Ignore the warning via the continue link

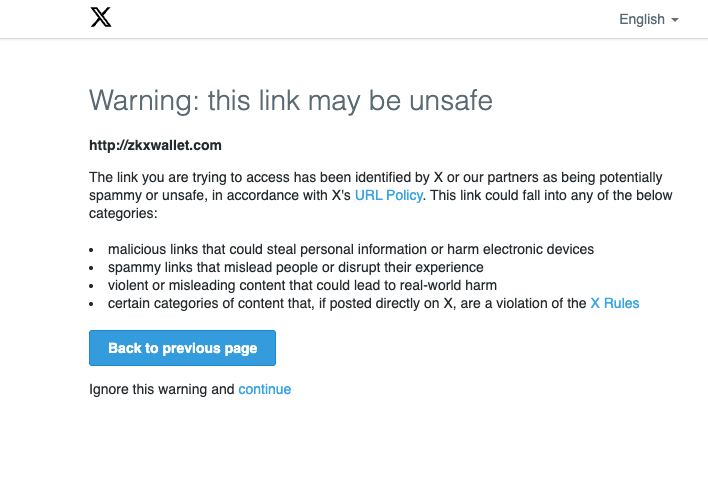pyautogui.click(x=265, y=389)
